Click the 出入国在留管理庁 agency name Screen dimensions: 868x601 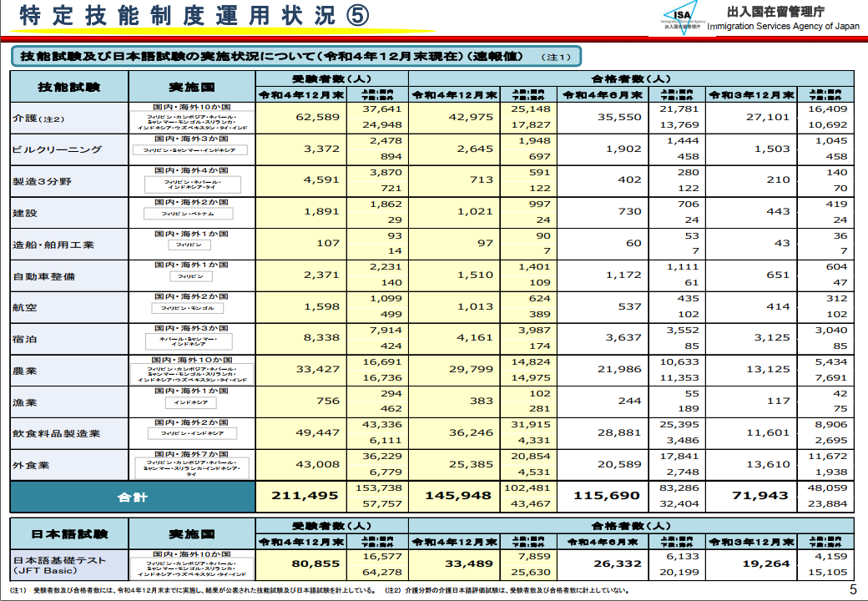click(x=775, y=11)
